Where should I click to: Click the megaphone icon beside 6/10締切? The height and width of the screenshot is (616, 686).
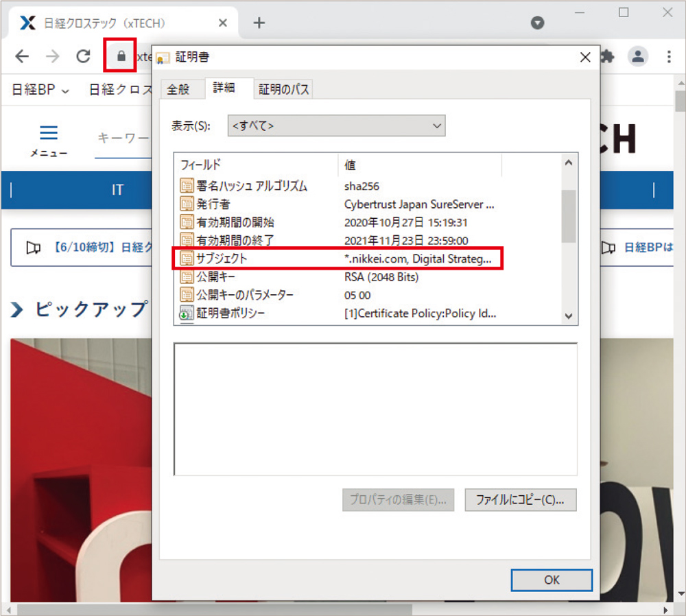tap(33, 248)
